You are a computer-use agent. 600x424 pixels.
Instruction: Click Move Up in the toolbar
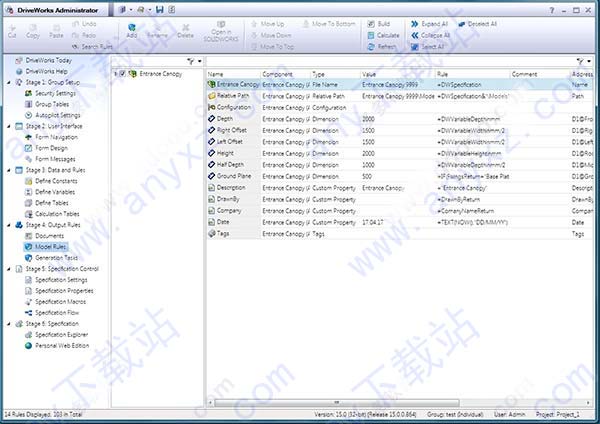[x=268, y=24]
